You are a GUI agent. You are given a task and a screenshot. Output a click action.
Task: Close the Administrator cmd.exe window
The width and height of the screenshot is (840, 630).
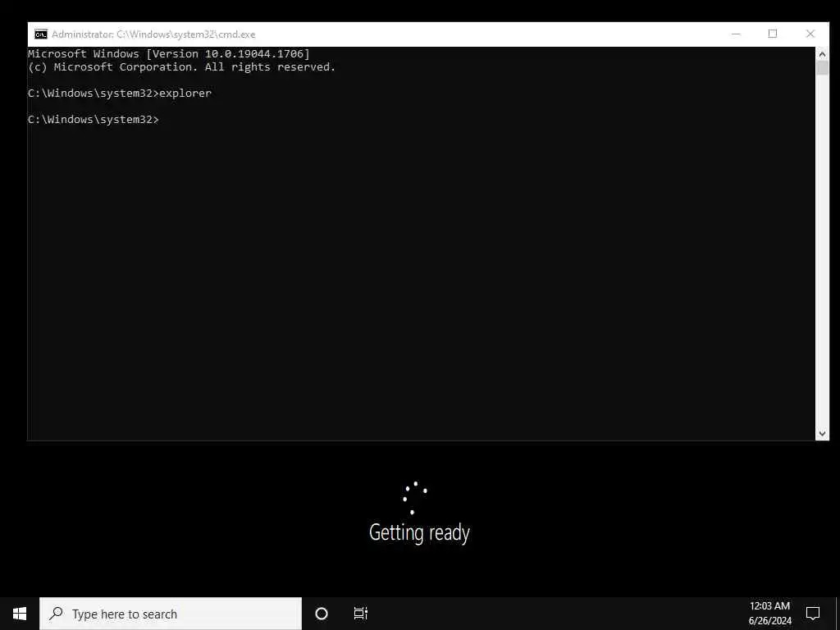[x=810, y=34]
